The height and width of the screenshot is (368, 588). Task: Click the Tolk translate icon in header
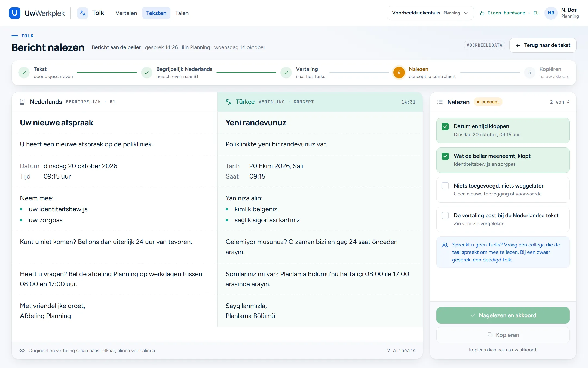coord(83,13)
